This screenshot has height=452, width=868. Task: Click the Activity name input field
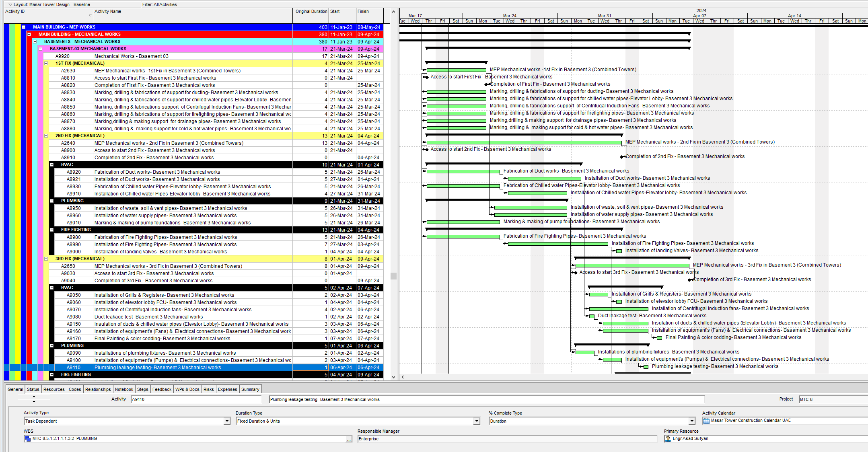click(486, 399)
